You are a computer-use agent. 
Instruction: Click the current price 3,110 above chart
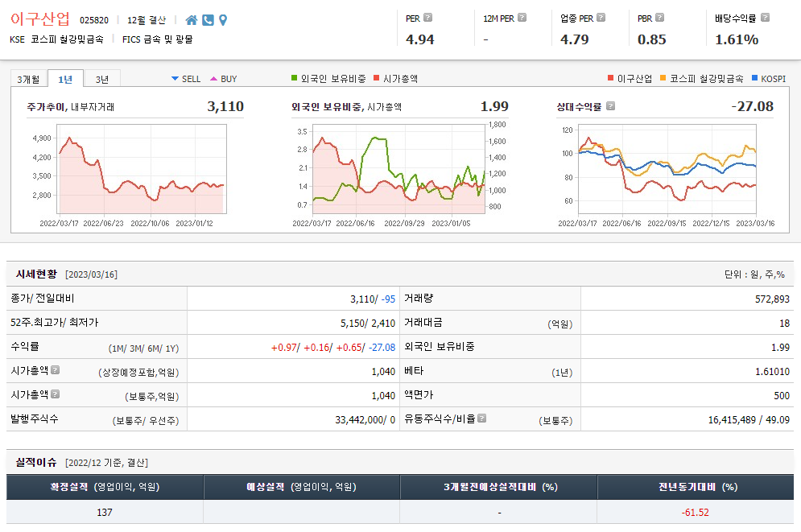pyautogui.click(x=225, y=106)
